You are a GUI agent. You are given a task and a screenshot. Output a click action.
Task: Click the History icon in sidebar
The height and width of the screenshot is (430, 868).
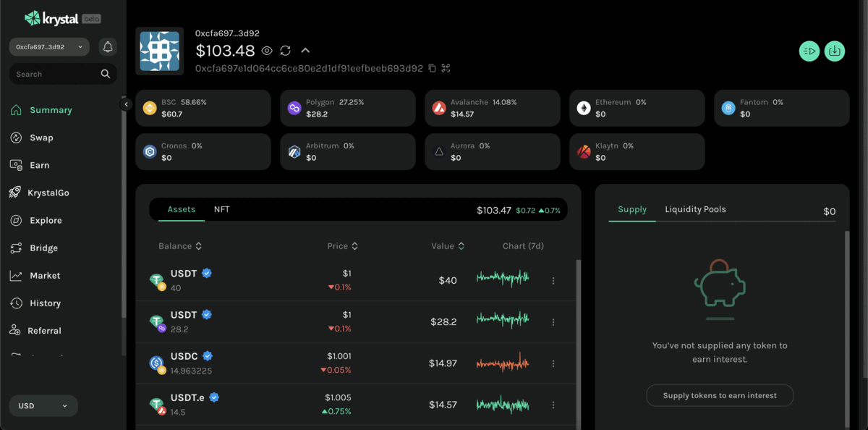pyautogui.click(x=16, y=303)
